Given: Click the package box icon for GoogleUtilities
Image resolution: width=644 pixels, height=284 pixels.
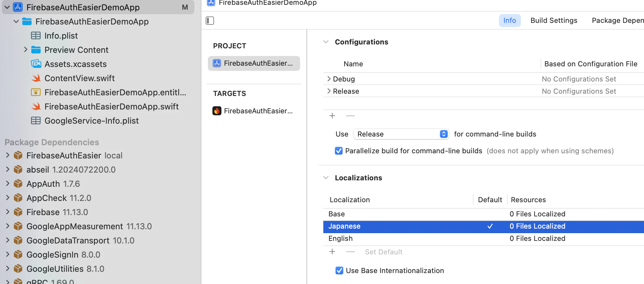Looking at the screenshot, I should tap(18, 269).
